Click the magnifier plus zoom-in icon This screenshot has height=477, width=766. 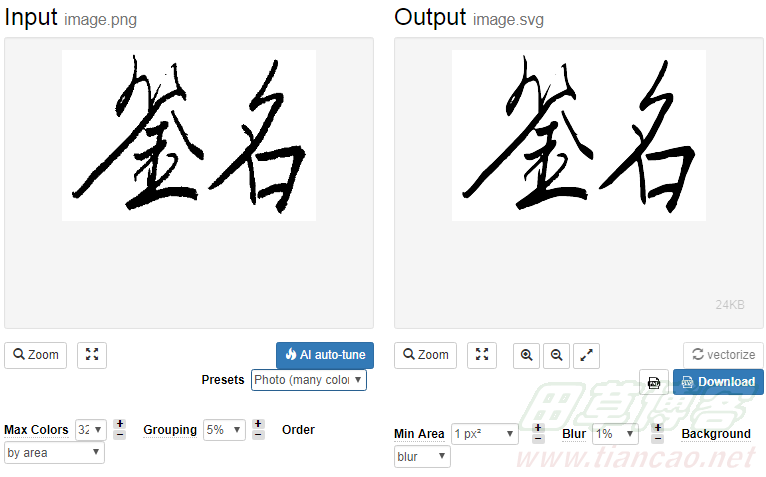tap(527, 355)
